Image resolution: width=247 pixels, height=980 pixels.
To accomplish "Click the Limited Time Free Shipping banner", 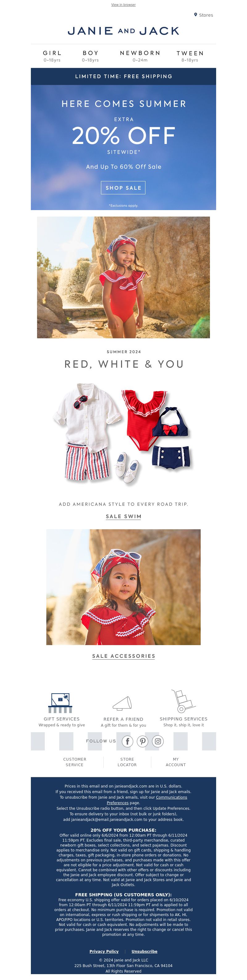I will click(124, 76).
